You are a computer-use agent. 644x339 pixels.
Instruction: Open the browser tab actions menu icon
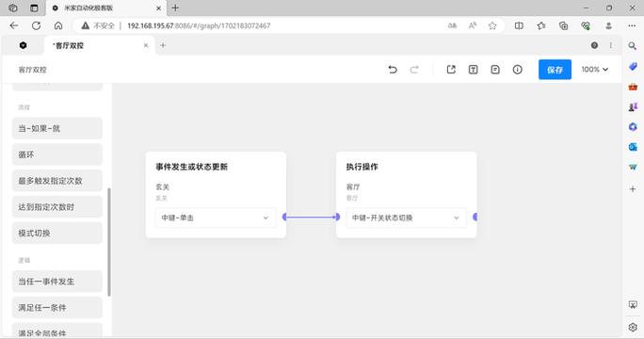pyautogui.click(x=34, y=8)
